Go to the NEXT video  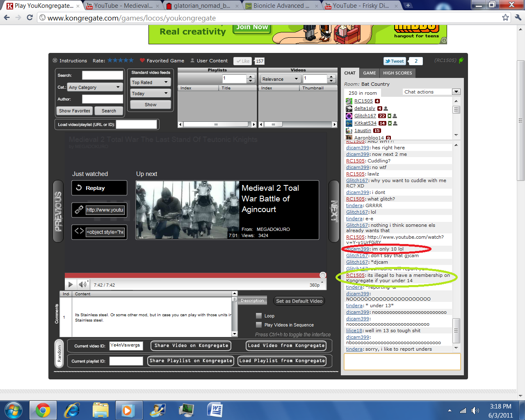pyautogui.click(x=335, y=211)
